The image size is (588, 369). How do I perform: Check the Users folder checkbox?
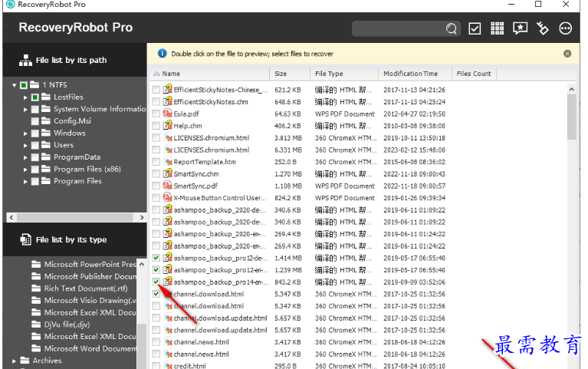(34, 145)
